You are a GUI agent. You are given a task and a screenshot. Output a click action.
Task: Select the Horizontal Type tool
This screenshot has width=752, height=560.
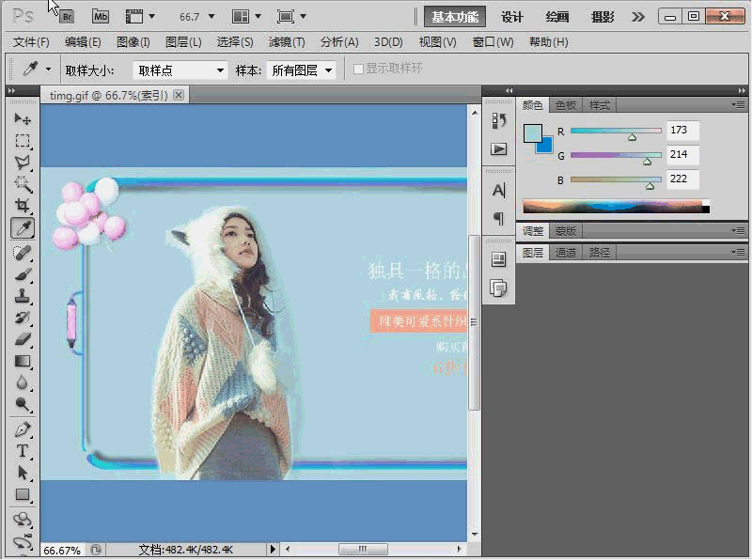[23, 452]
